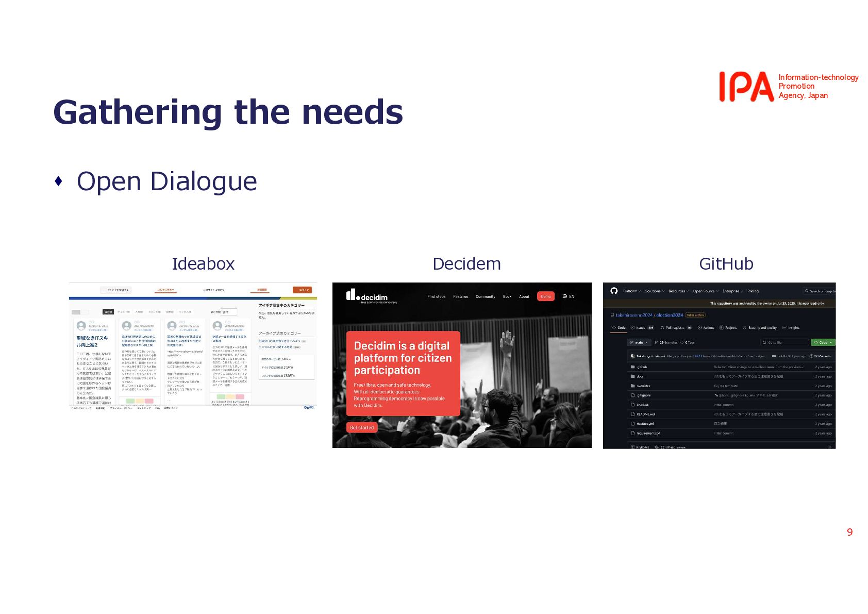Open Book in Decidim navigation
The image size is (868, 614).
click(507, 296)
